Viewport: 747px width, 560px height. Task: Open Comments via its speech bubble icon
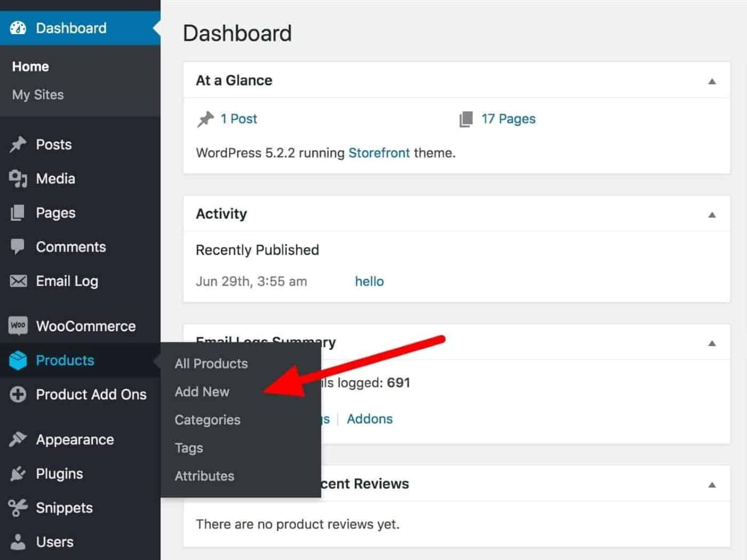tap(18, 246)
